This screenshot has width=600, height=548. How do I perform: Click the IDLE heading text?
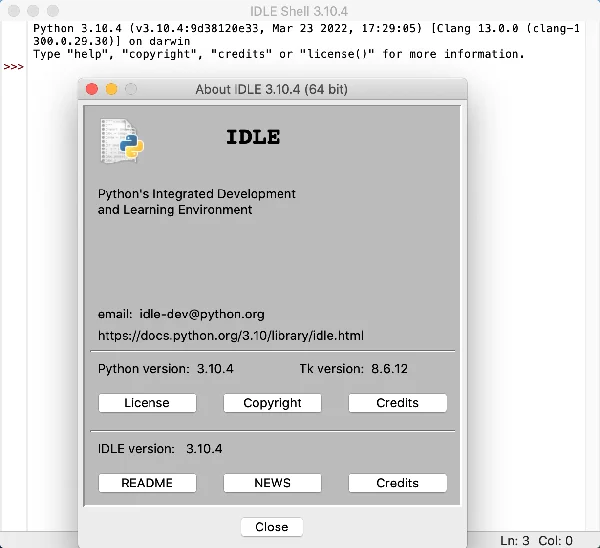(253, 137)
